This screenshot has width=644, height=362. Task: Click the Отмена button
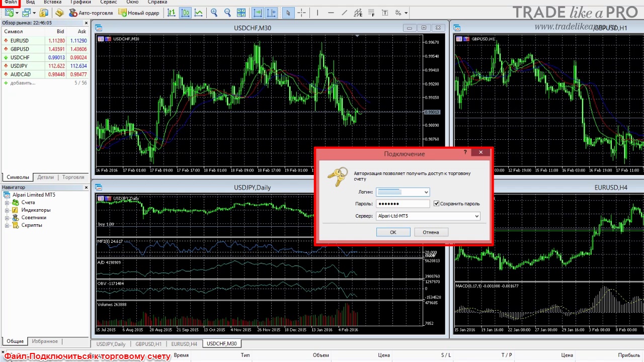click(431, 232)
